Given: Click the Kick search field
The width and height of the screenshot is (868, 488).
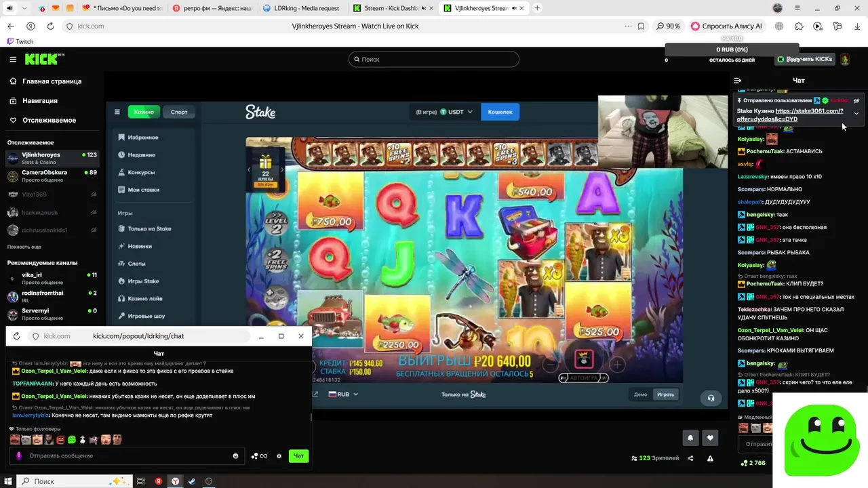Looking at the screenshot, I should [x=434, y=59].
